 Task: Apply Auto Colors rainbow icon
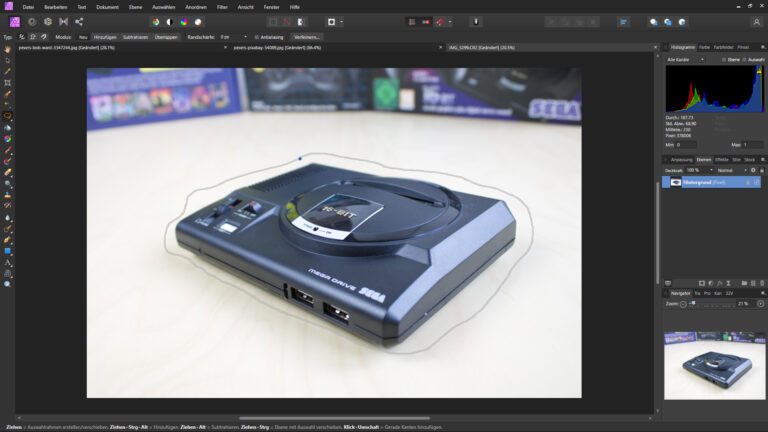[184, 22]
